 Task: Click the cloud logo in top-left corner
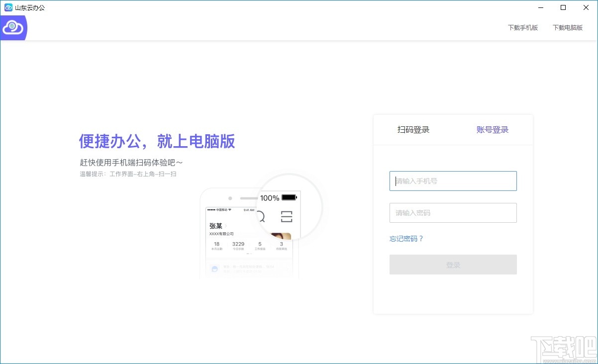[x=13, y=27]
